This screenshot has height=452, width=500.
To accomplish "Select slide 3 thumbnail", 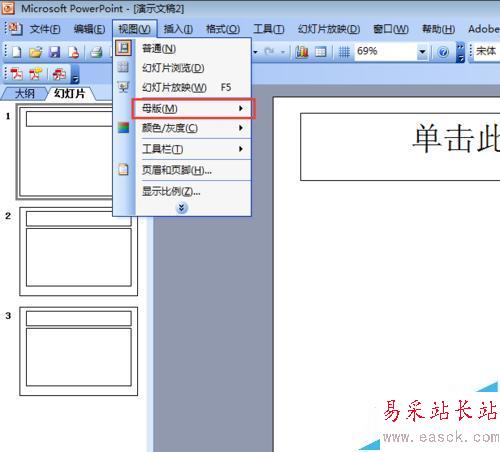I will click(78, 351).
